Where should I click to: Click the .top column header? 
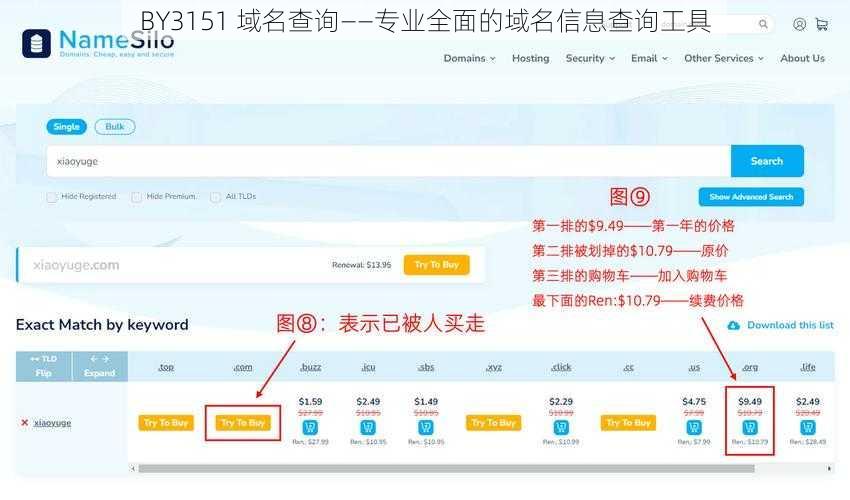[166, 367]
